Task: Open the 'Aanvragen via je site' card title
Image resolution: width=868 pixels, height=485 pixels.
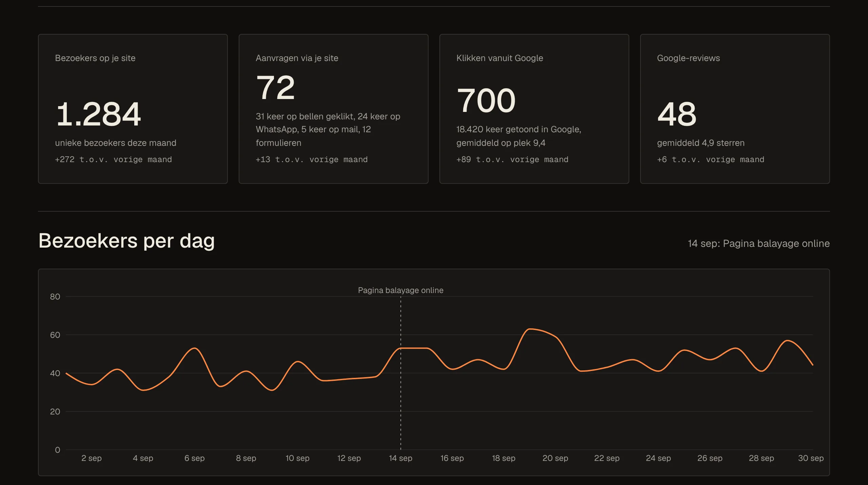Action: click(x=297, y=58)
